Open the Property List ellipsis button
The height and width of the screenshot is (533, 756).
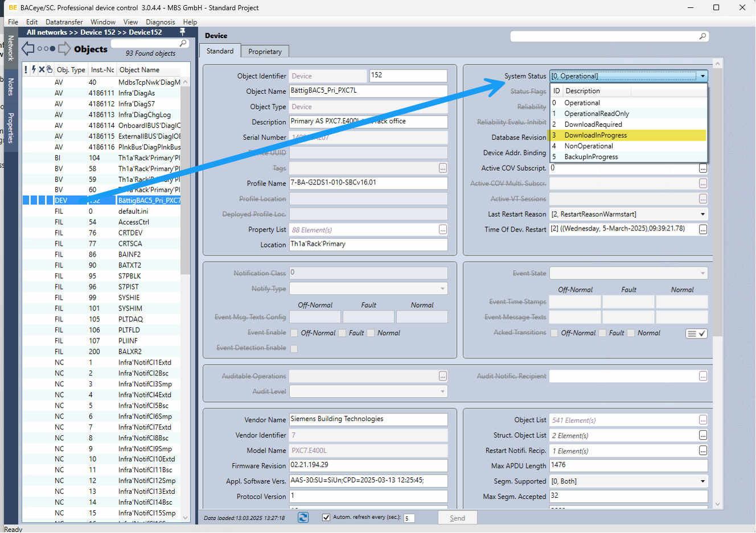coord(443,230)
